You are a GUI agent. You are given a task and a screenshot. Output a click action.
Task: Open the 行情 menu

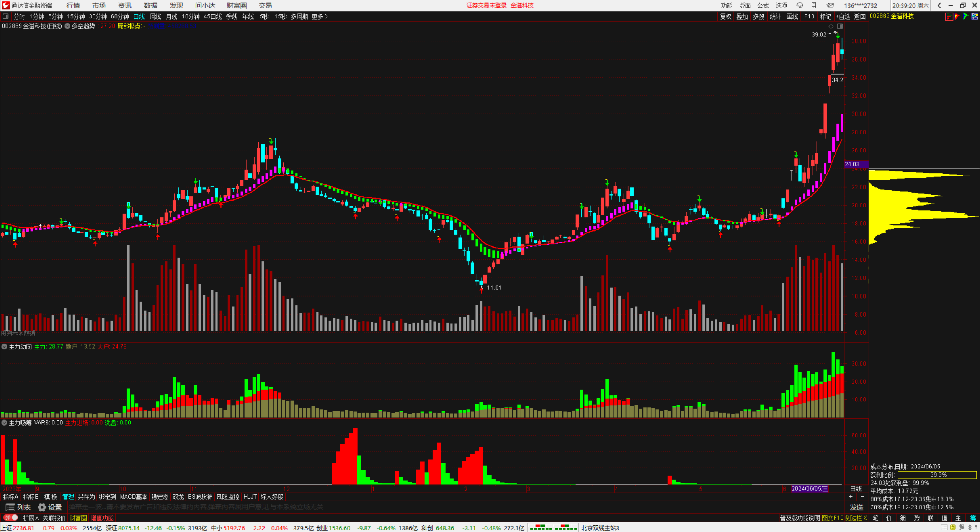click(x=73, y=5)
